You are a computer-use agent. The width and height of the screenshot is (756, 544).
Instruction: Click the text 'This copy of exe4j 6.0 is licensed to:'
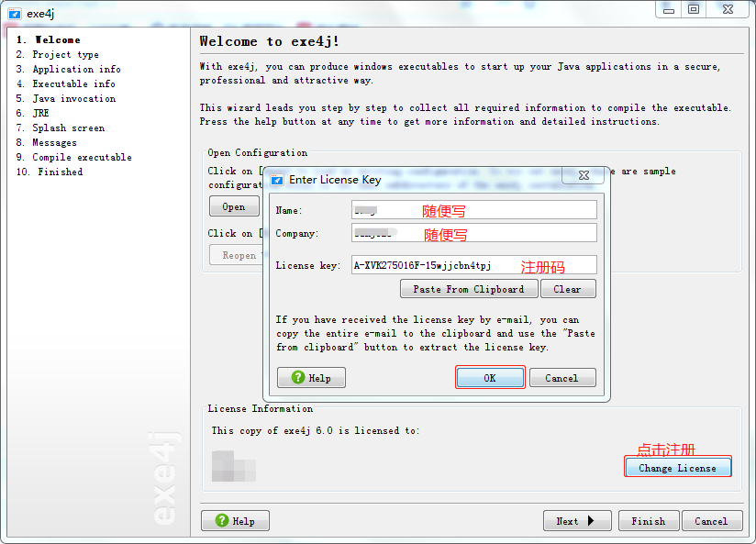tap(316, 430)
